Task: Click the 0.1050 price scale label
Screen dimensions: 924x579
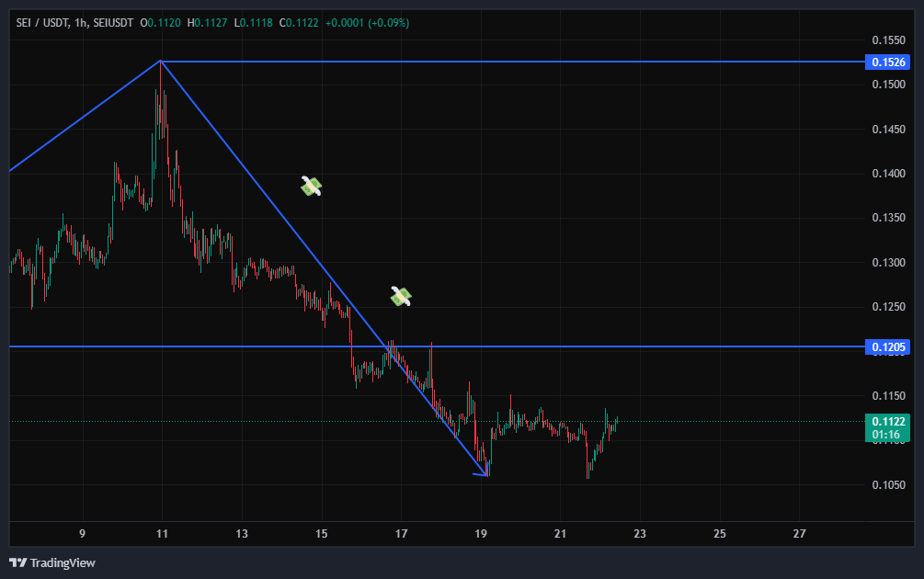Action: pyautogui.click(x=887, y=484)
